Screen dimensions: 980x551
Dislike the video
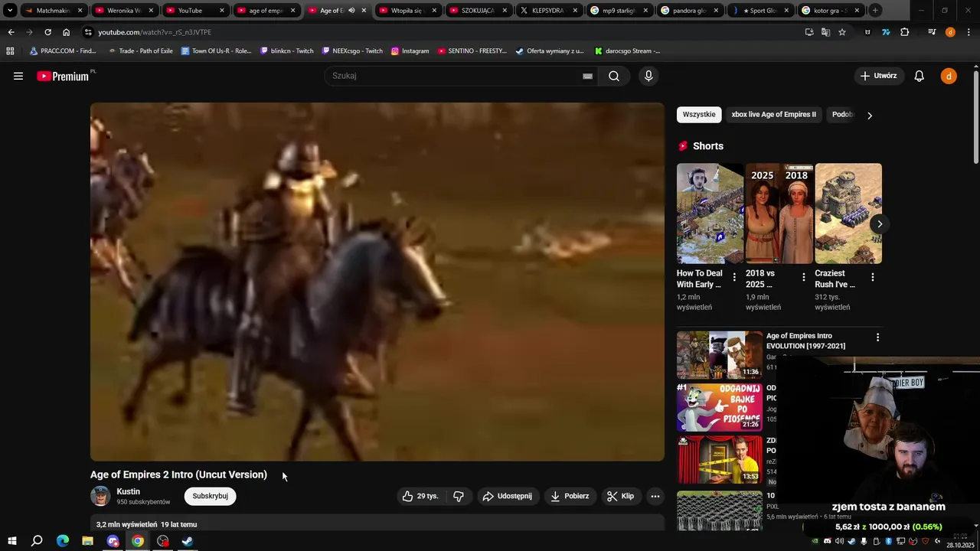[x=459, y=496]
